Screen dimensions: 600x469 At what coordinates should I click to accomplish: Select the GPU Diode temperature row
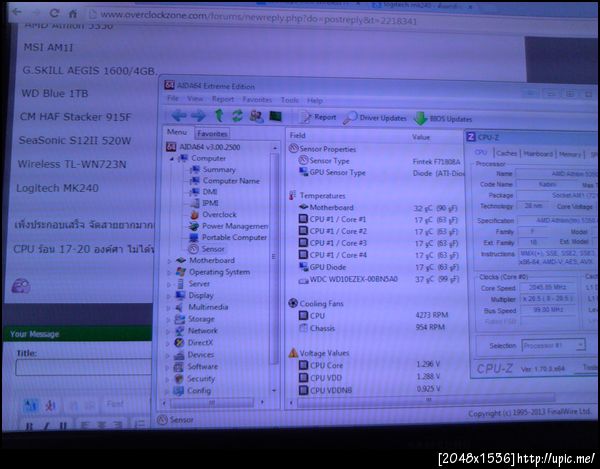[378, 267]
